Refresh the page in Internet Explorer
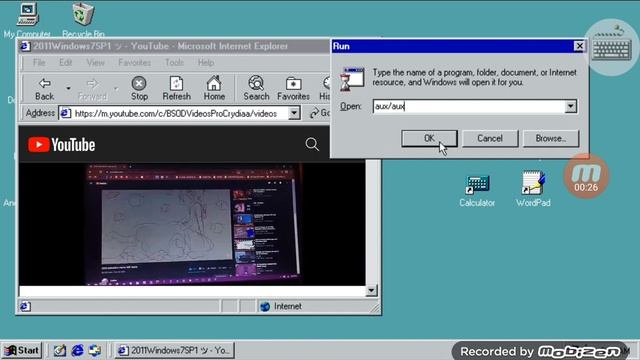Screen dimensions: 640x360 [176, 89]
